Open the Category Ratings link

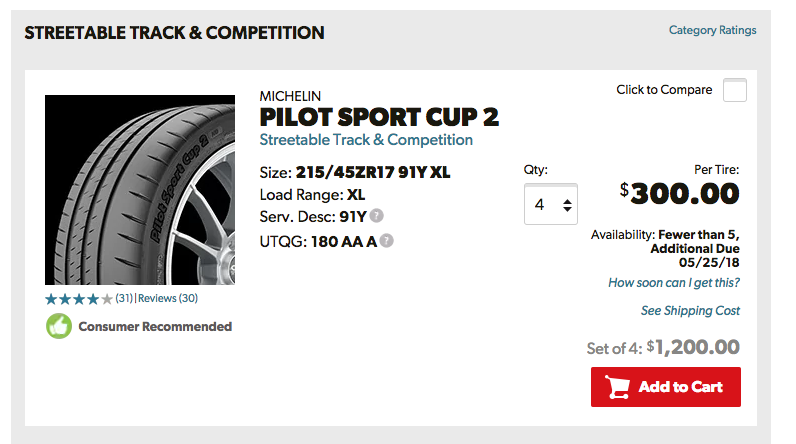coord(712,30)
